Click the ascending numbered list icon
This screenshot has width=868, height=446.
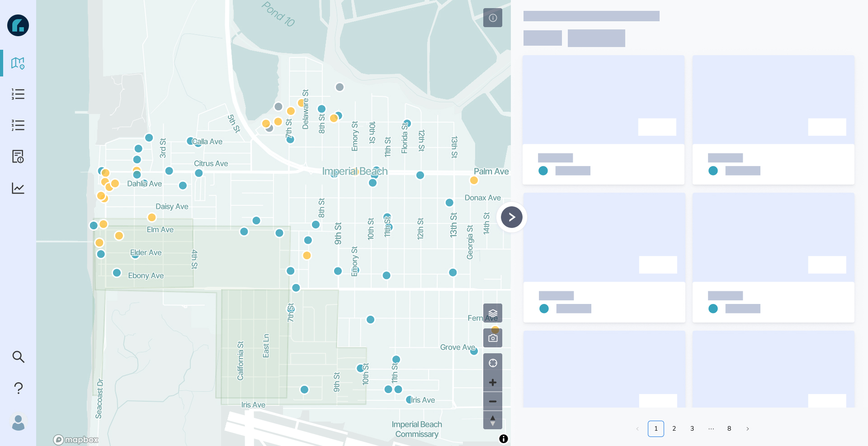[x=18, y=94]
